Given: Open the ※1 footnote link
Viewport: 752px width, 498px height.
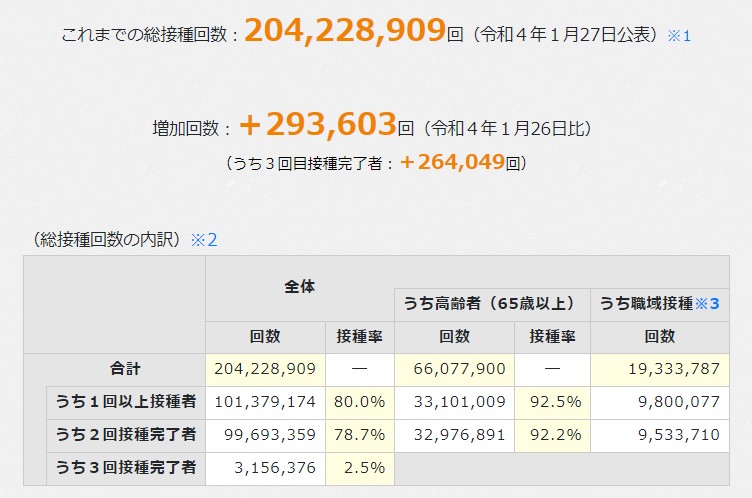Looking at the screenshot, I should 680,35.
